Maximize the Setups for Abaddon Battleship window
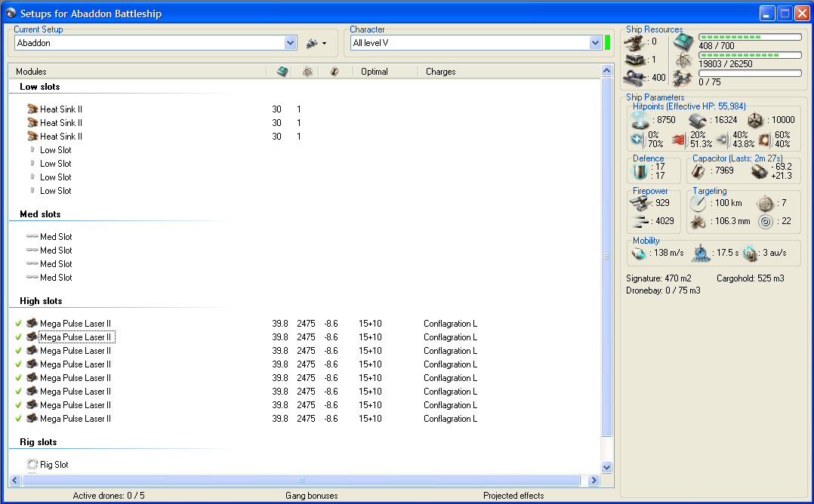814x504 pixels. pos(785,14)
